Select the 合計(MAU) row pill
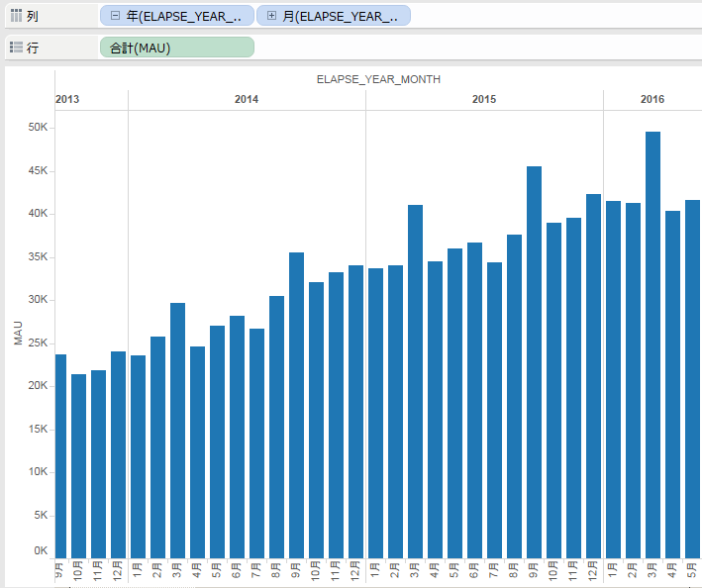This screenshot has width=702, height=588. point(177,48)
